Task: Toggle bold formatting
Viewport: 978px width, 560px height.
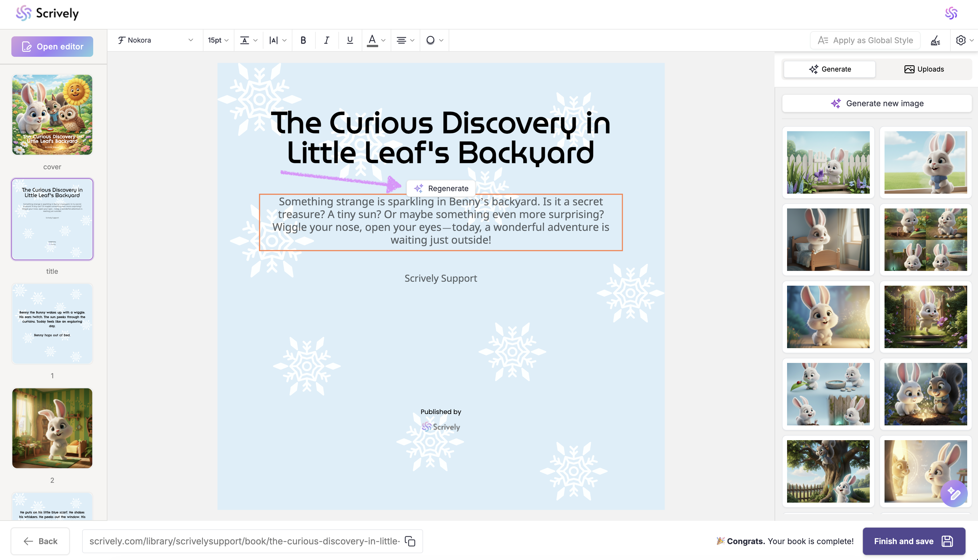Action: point(303,40)
